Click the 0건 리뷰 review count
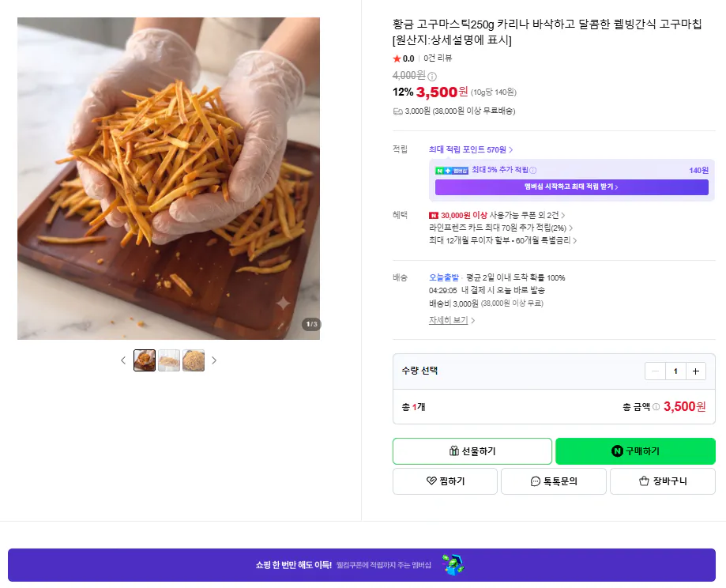 pyautogui.click(x=438, y=58)
